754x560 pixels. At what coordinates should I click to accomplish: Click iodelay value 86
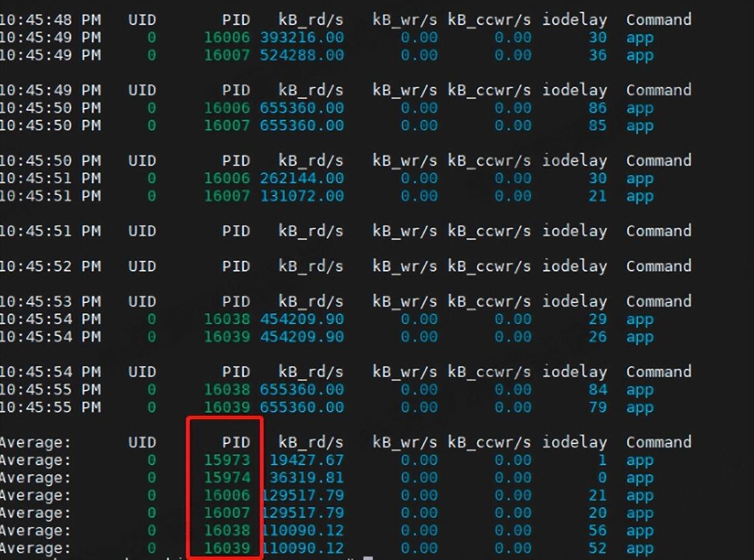click(598, 107)
